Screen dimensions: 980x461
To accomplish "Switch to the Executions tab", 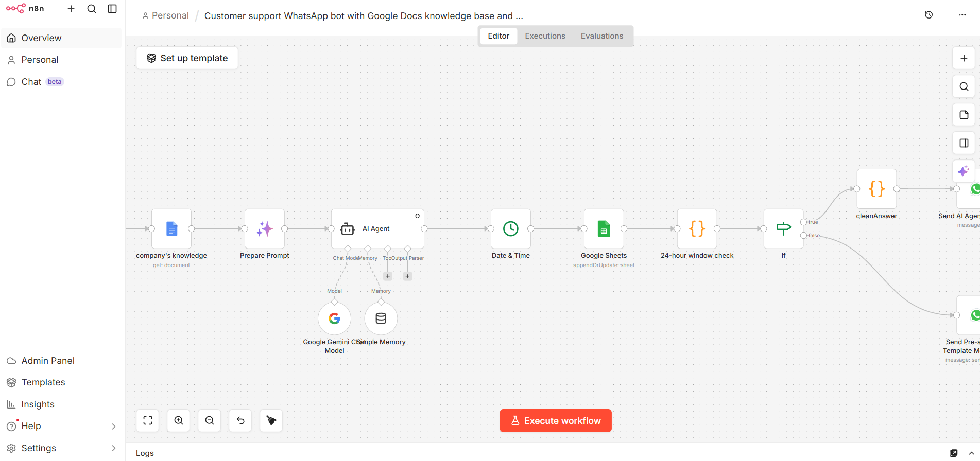I will 545,36.
